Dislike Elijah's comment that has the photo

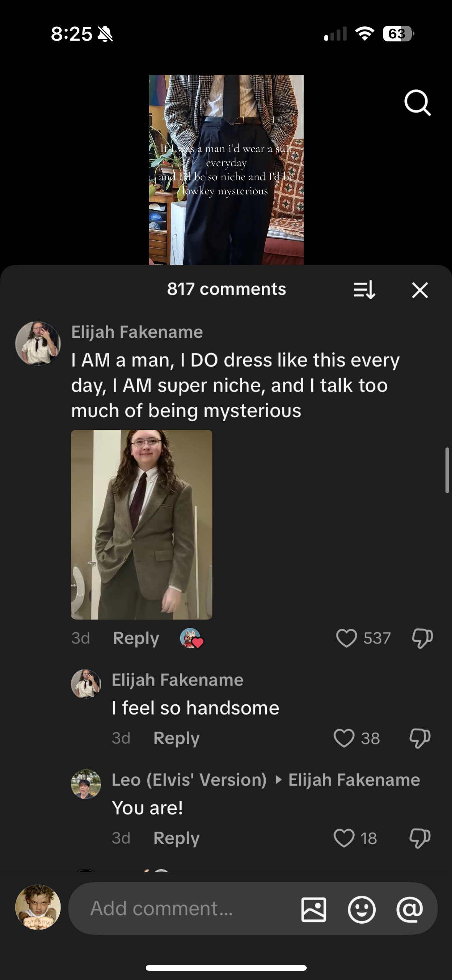point(422,638)
